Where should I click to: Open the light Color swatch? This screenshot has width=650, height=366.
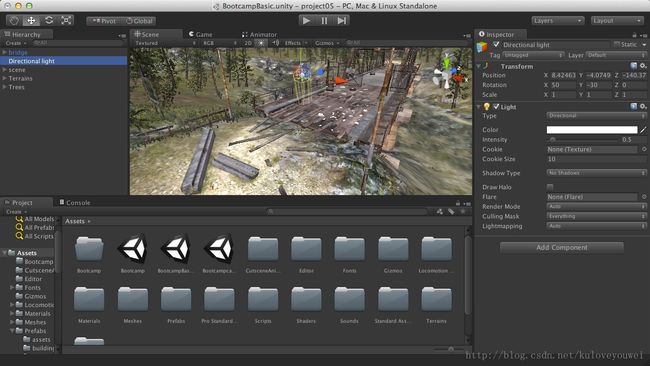(592, 130)
